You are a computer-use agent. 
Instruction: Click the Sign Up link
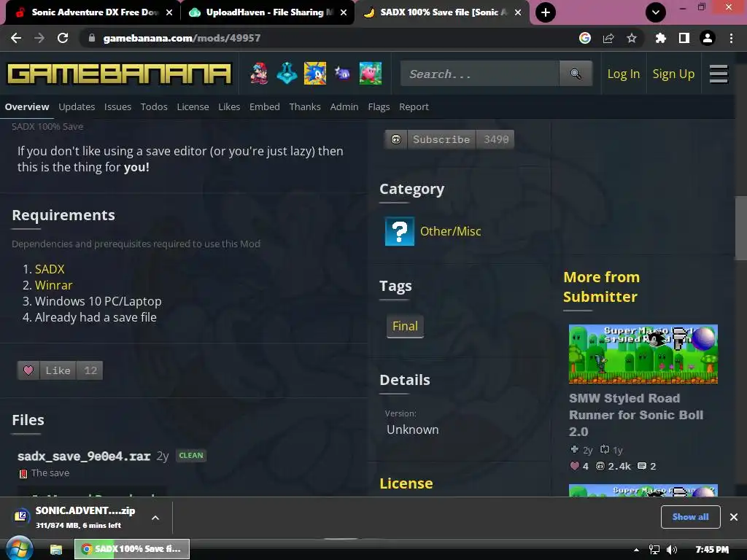(673, 74)
